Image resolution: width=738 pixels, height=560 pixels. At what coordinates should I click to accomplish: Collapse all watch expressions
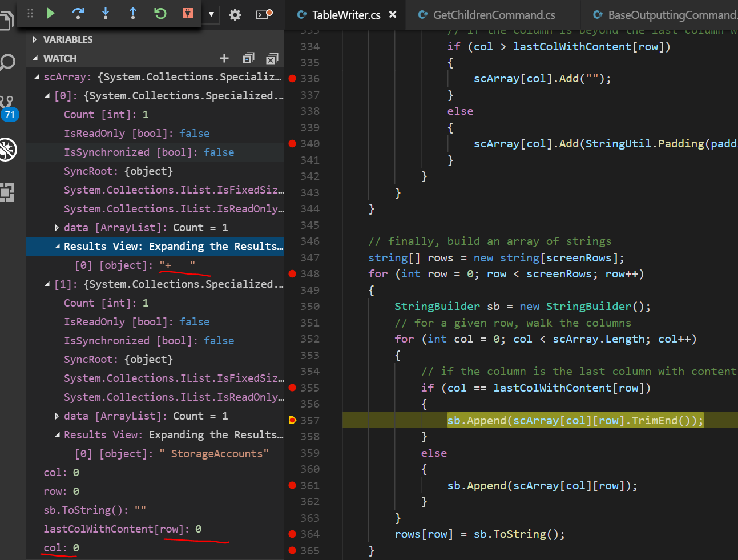248,58
